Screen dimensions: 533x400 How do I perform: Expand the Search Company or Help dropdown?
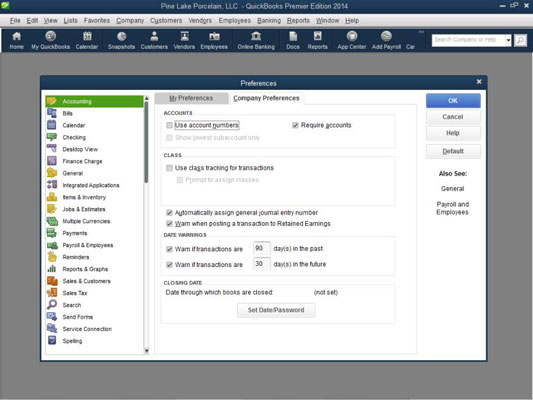pyautogui.click(x=508, y=40)
